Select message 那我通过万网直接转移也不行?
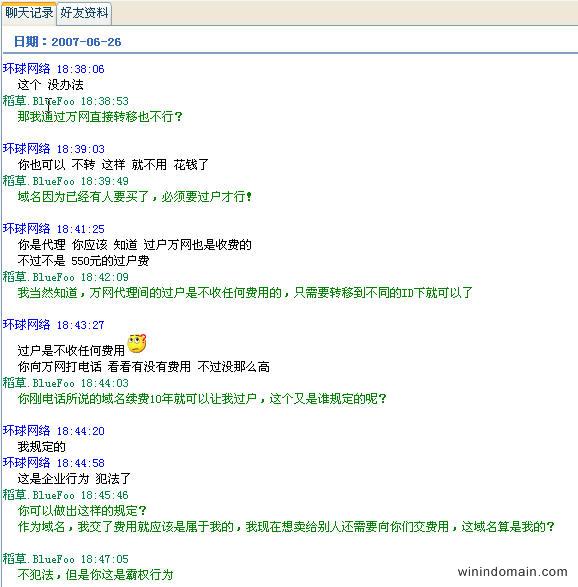This screenshot has width=578, height=587. click(100, 117)
